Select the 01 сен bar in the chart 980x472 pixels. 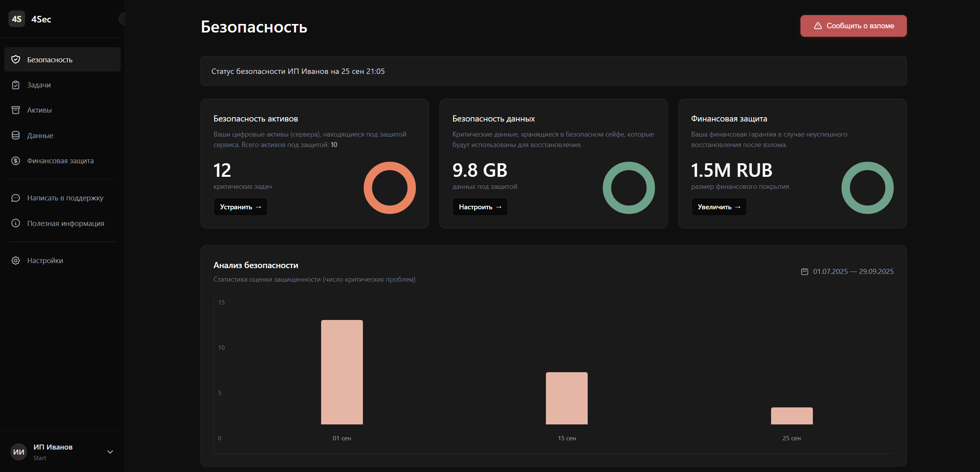(342, 371)
